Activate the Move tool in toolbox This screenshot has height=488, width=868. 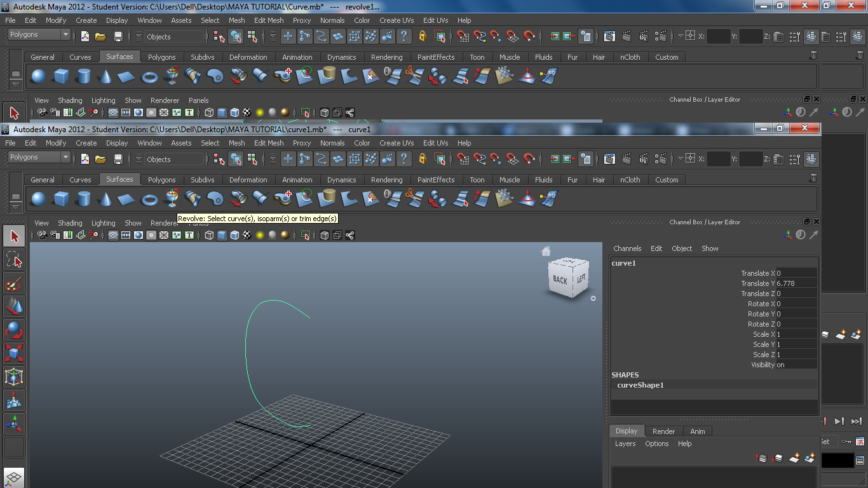(x=14, y=307)
